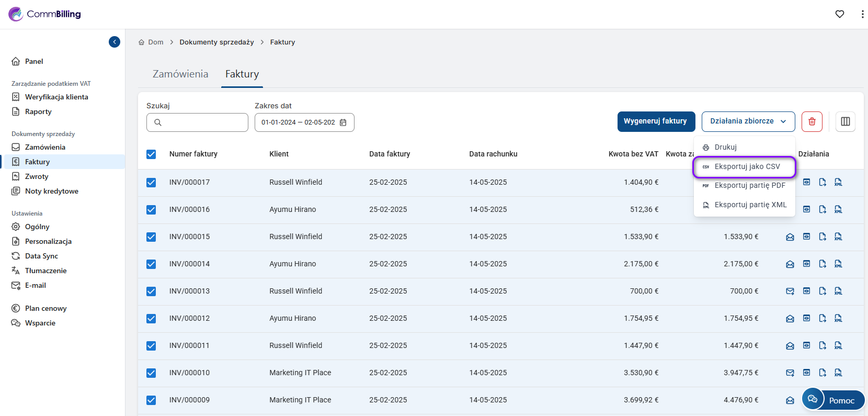Click calendar icon in date range field
This screenshot has width=868, height=416.
click(x=343, y=122)
